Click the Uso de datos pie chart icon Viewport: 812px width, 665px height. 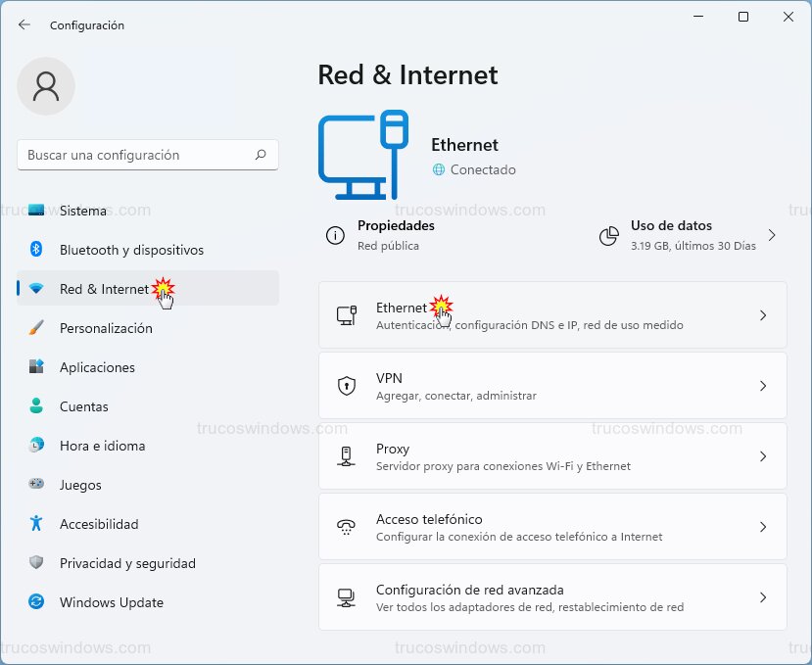click(x=609, y=235)
